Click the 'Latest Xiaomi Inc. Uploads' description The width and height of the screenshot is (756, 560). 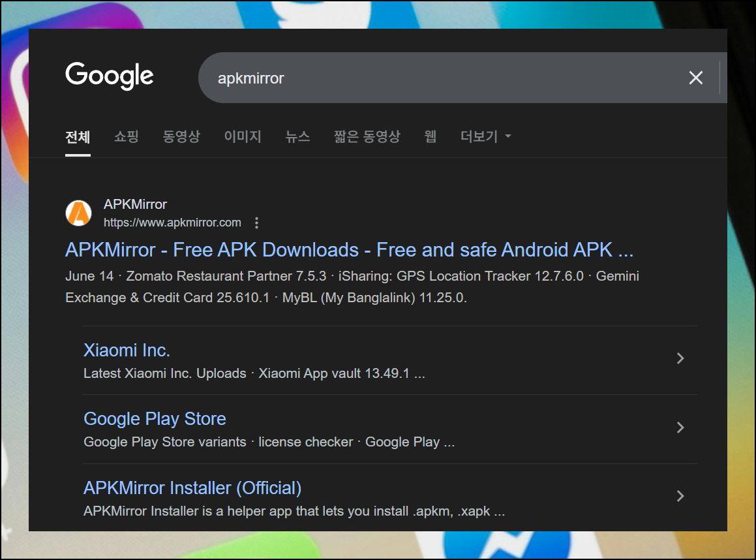coord(254,373)
